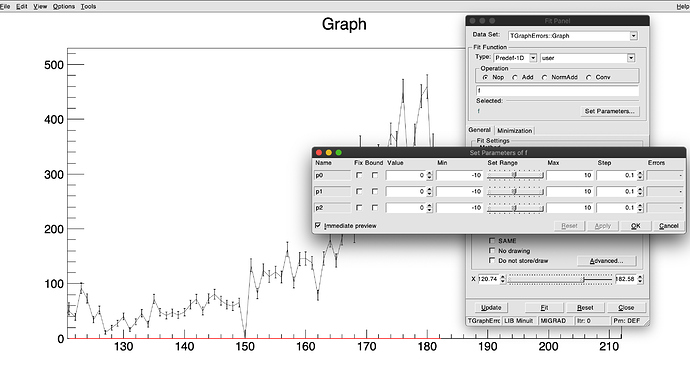Switch to the General tab in Fit Panel
Screen dimensions: 690x372
coord(479,130)
